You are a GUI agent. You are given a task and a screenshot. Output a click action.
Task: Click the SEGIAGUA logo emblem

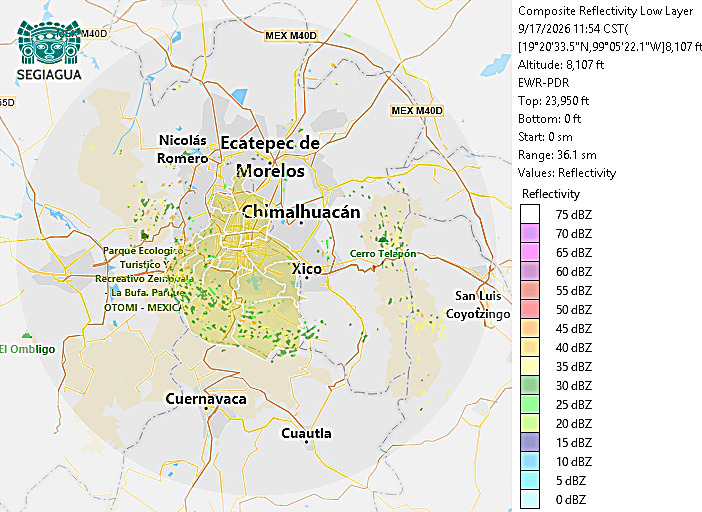(49, 43)
